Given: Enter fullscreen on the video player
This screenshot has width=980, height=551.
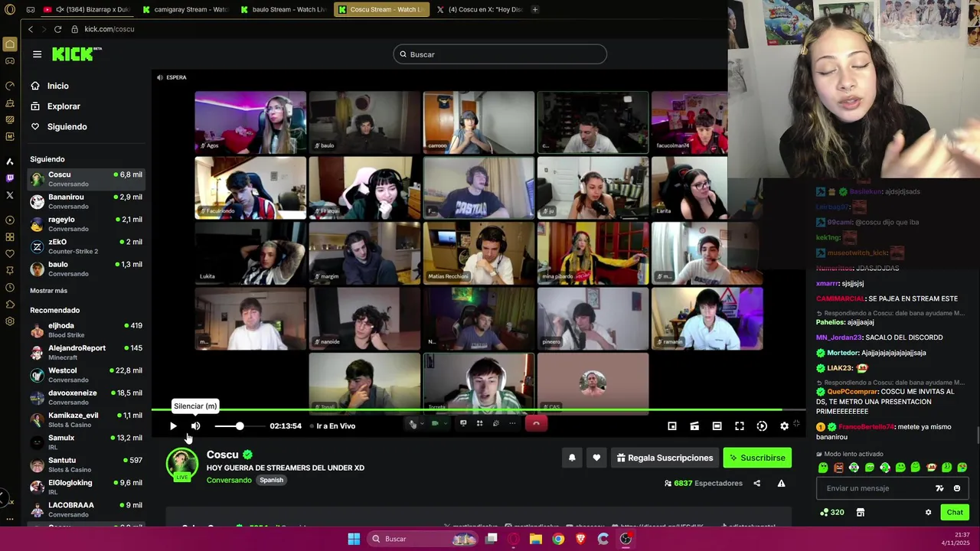Looking at the screenshot, I should [740, 426].
